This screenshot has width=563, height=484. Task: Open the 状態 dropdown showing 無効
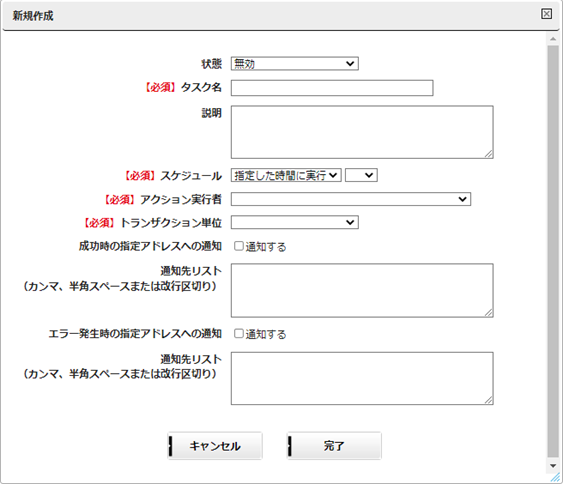294,64
